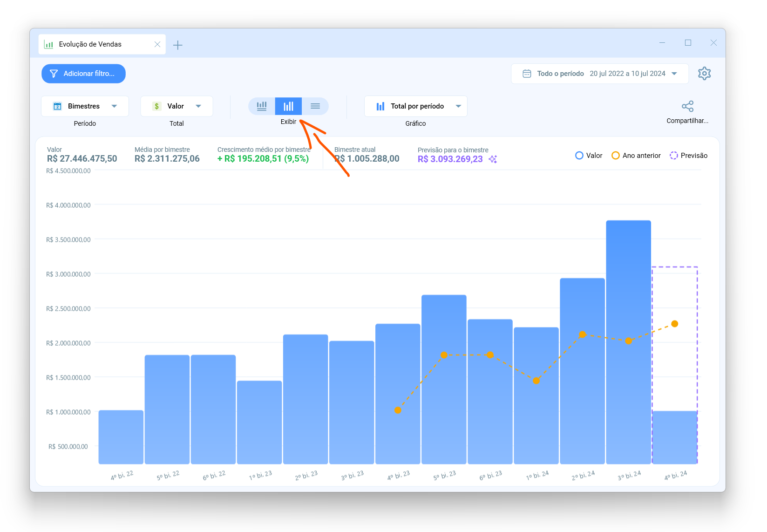The width and height of the screenshot is (767, 532).
Task: Click the R$ 4.000.000,00 axis label
Action: pyautogui.click(x=68, y=205)
